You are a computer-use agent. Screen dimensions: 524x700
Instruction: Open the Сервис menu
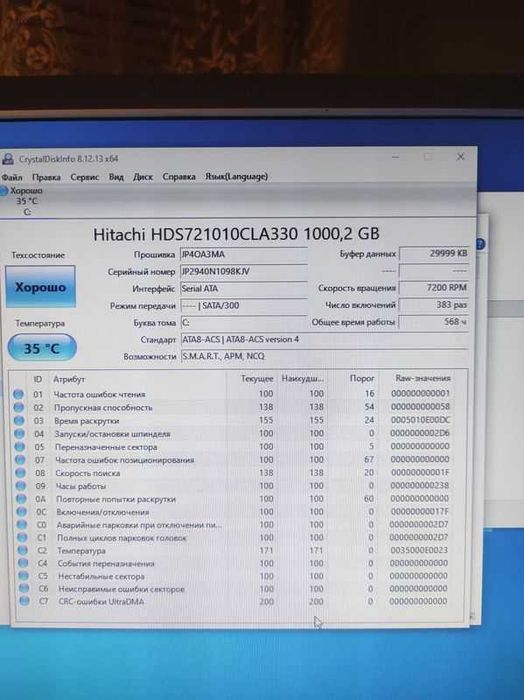tap(84, 177)
